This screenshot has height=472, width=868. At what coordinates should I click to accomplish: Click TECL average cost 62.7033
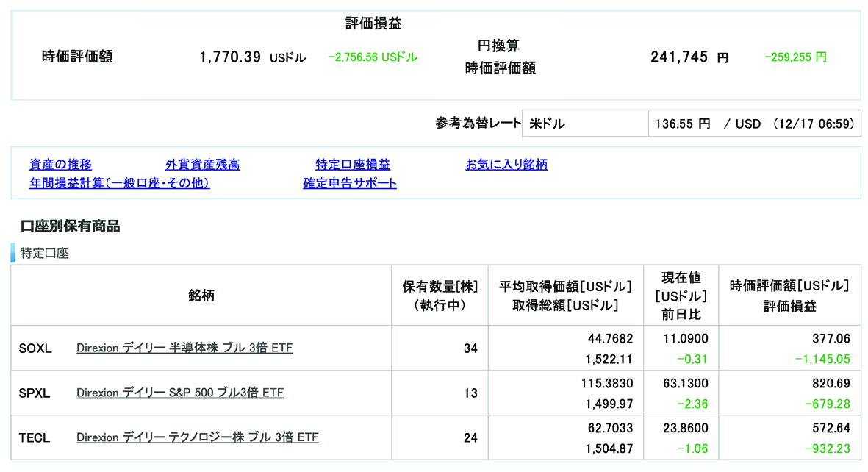(x=610, y=428)
